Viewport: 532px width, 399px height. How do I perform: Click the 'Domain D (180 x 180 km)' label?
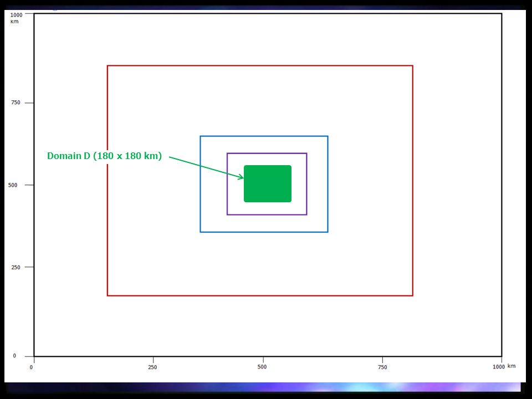(x=105, y=156)
